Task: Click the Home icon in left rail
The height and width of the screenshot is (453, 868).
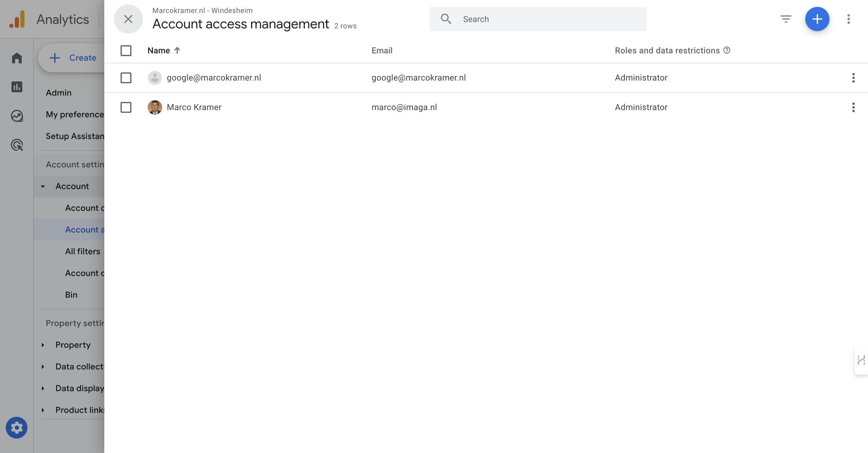Action: click(x=17, y=58)
